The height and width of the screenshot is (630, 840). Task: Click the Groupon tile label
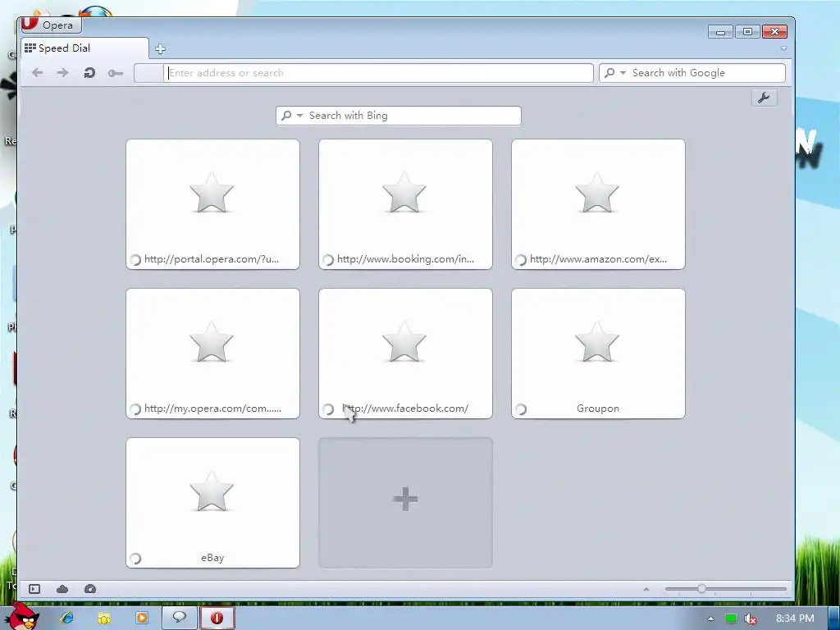[x=598, y=409]
